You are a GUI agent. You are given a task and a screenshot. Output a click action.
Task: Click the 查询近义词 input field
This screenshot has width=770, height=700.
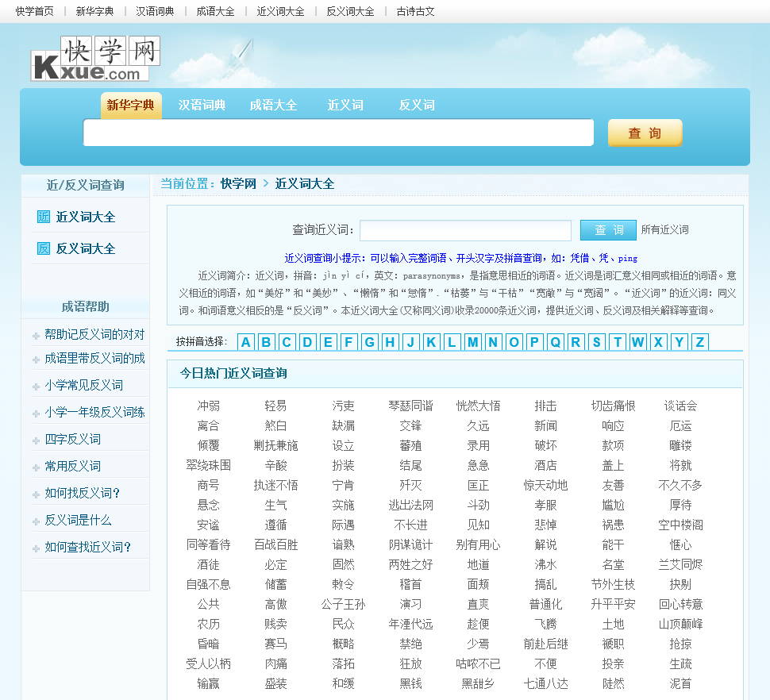(x=465, y=230)
